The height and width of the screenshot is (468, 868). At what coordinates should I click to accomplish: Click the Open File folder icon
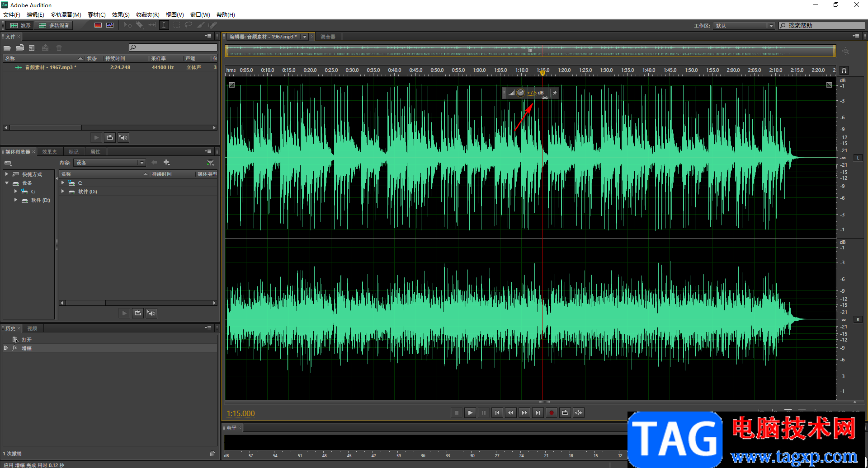pyautogui.click(x=7, y=48)
